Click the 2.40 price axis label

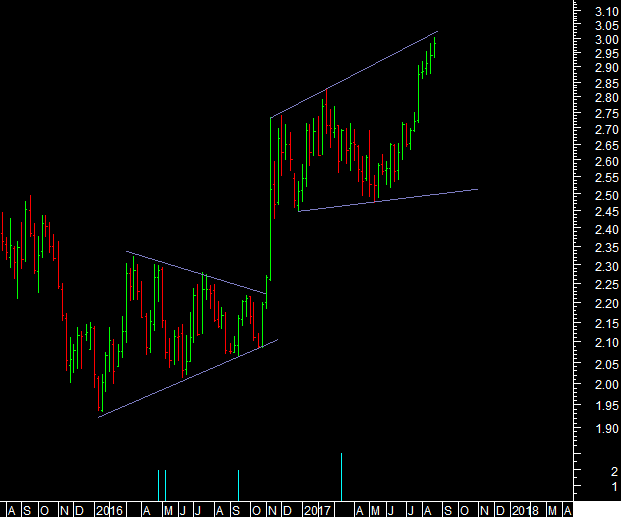click(x=607, y=229)
